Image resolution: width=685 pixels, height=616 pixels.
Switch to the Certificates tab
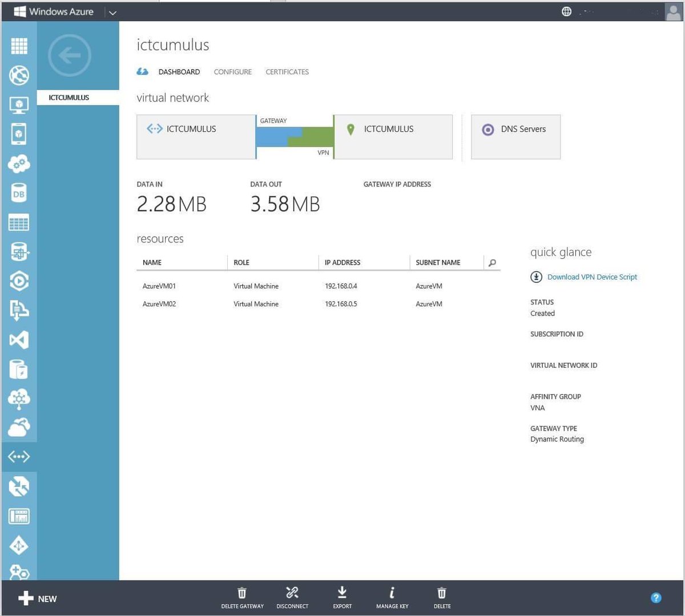click(x=287, y=72)
